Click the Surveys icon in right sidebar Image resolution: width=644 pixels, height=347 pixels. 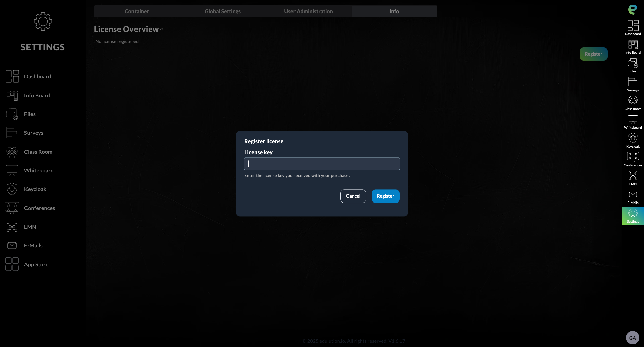pyautogui.click(x=633, y=82)
